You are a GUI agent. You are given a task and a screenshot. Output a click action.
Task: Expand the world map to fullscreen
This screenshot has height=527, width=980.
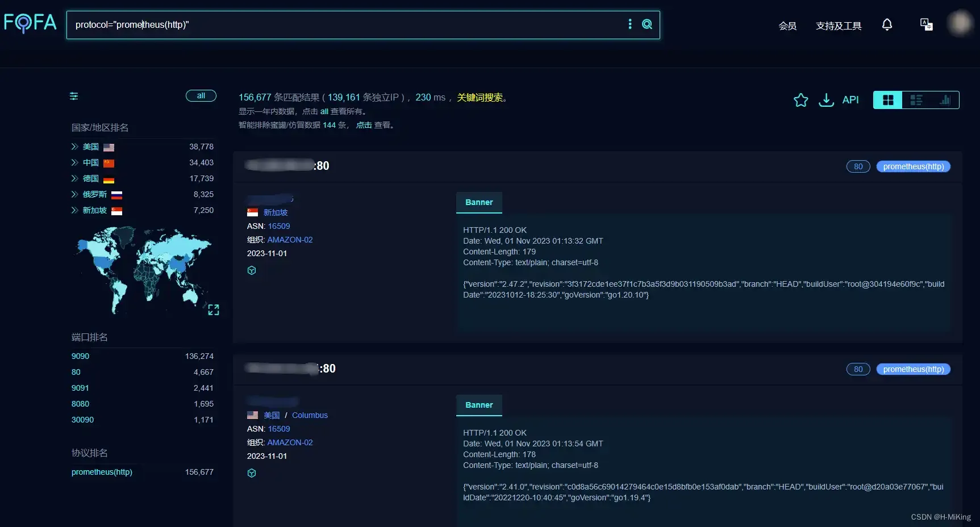tap(213, 309)
